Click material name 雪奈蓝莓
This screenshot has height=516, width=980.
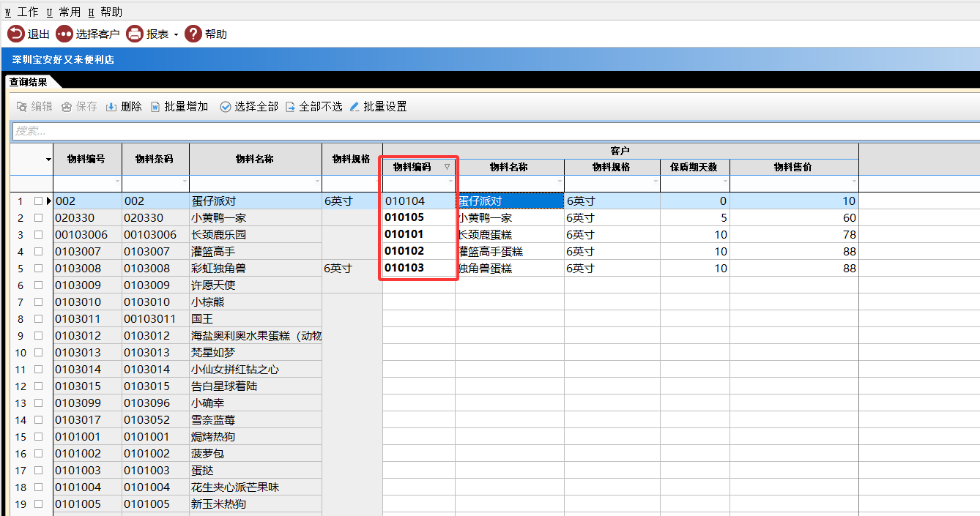pyautogui.click(x=256, y=420)
